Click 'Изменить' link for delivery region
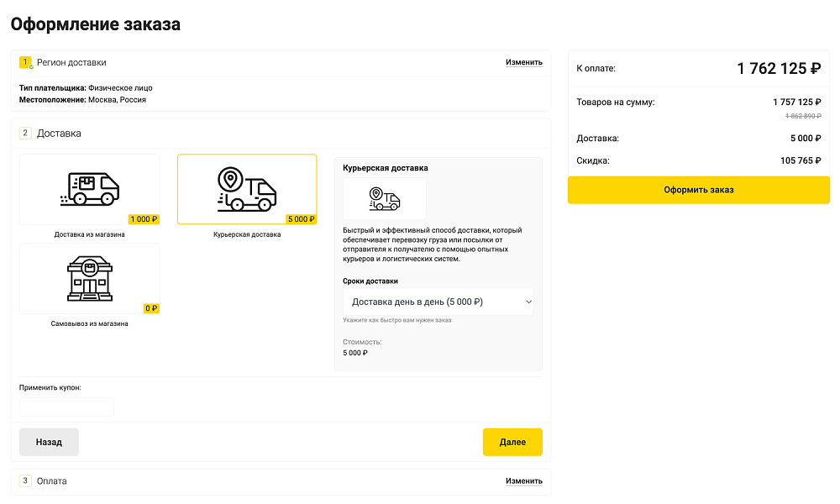 [x=523, y=62]
